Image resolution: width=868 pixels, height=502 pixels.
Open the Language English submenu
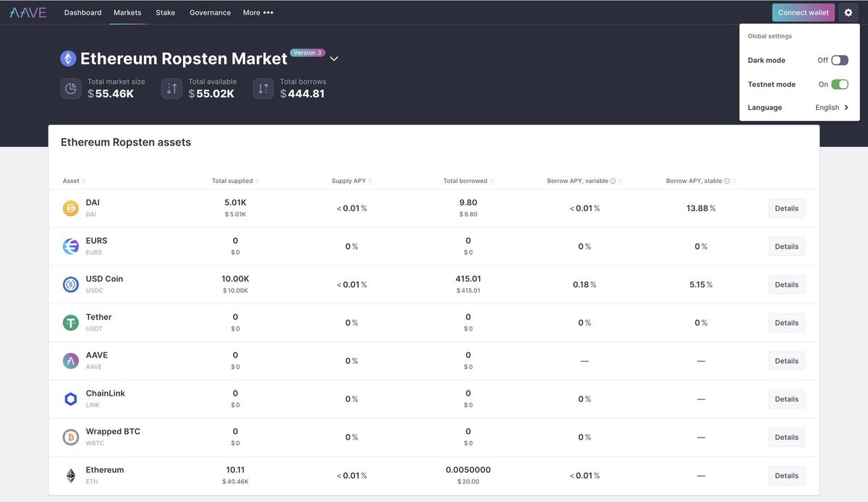point(799,107)
